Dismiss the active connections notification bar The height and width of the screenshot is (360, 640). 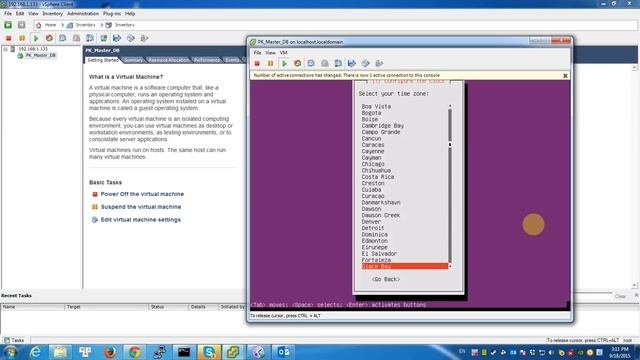[565, 76]
